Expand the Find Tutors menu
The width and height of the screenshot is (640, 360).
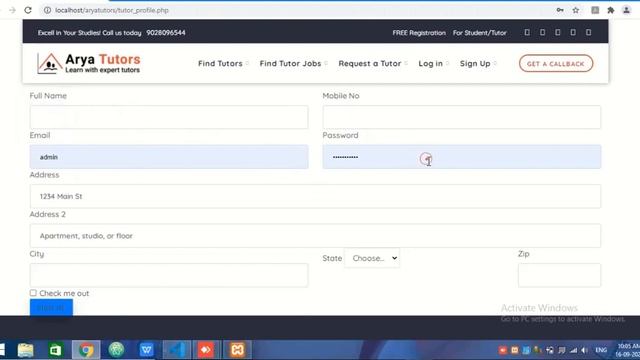pyautogui.click(x=223, y=63)
